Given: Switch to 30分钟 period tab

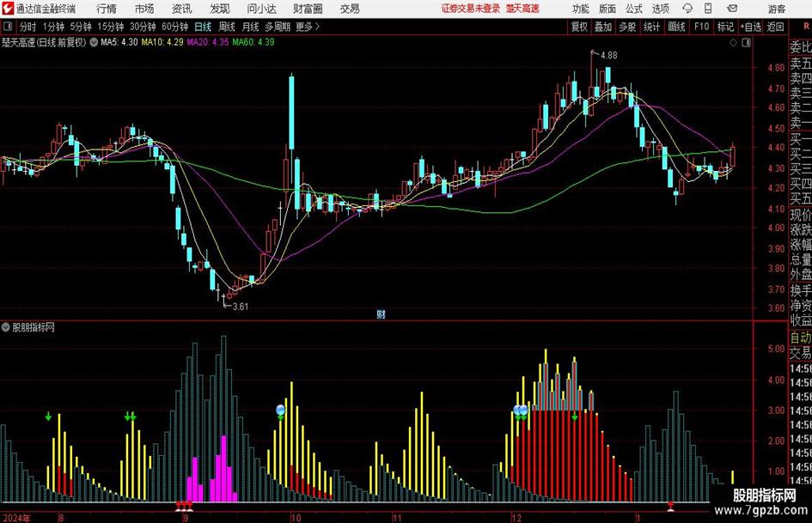Looking at the screenshot, I should coord(143,27).
